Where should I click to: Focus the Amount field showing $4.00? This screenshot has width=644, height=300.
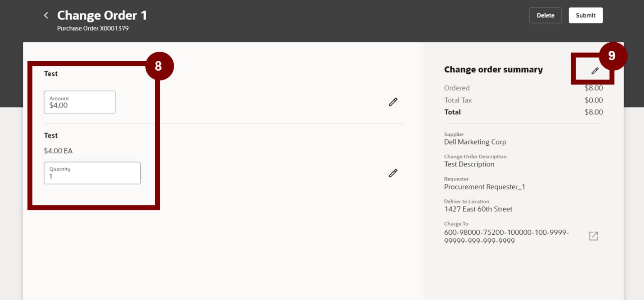click(80, 102)
